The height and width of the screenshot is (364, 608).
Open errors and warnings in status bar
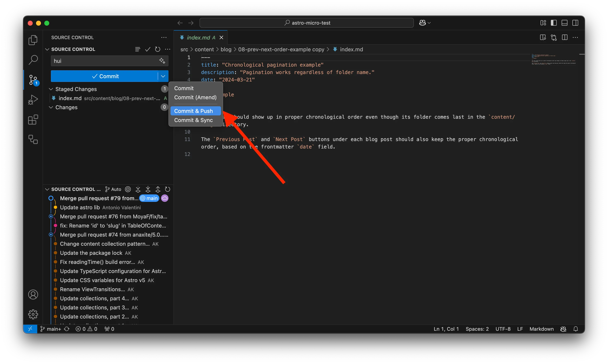[86, 329]
